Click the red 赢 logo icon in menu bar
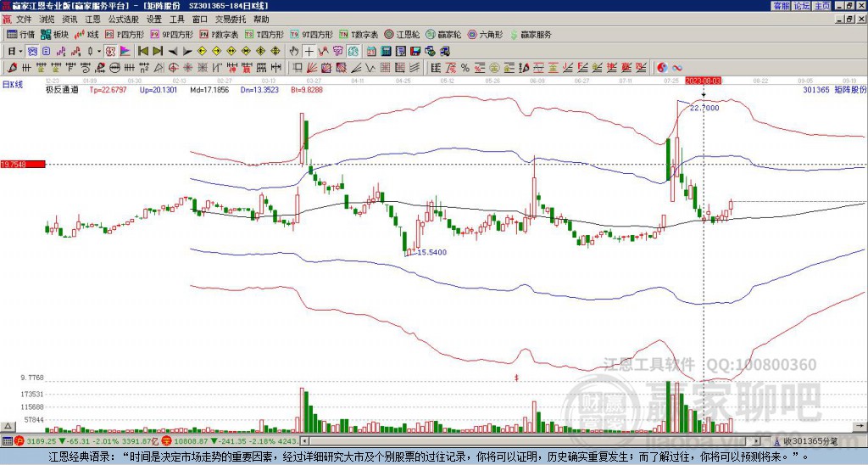The image size is (868, 465). (x=7, y=20)
